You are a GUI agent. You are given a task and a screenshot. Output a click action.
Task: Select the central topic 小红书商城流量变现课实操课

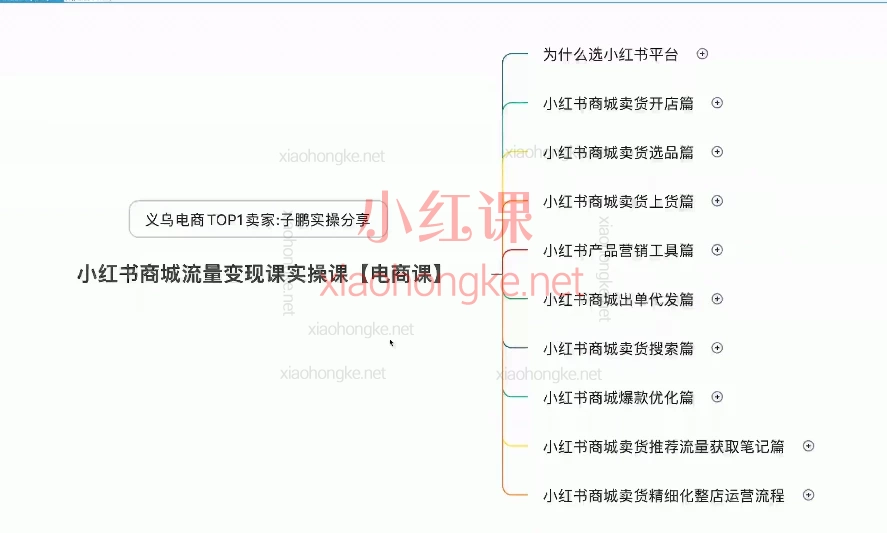(x=260, y=274)
